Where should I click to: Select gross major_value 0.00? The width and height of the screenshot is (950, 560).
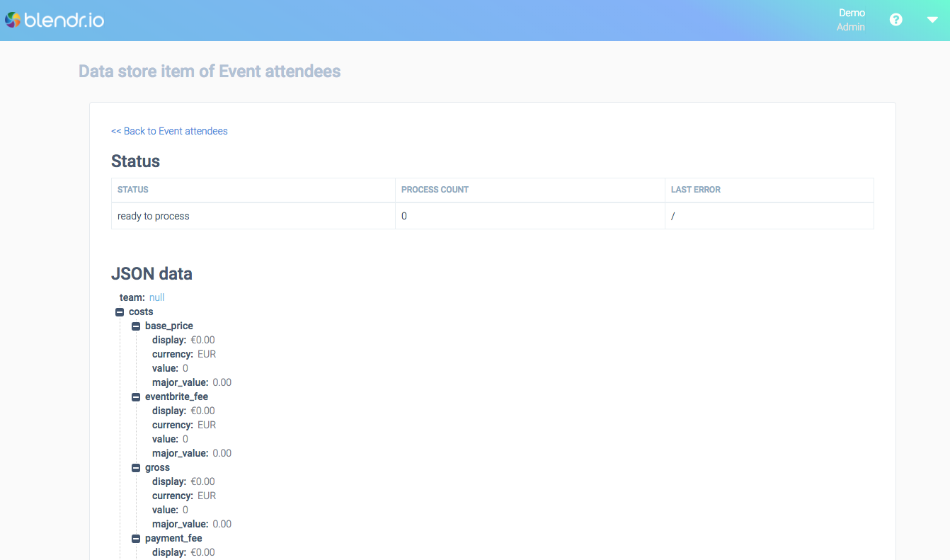(x=222, y=524)
